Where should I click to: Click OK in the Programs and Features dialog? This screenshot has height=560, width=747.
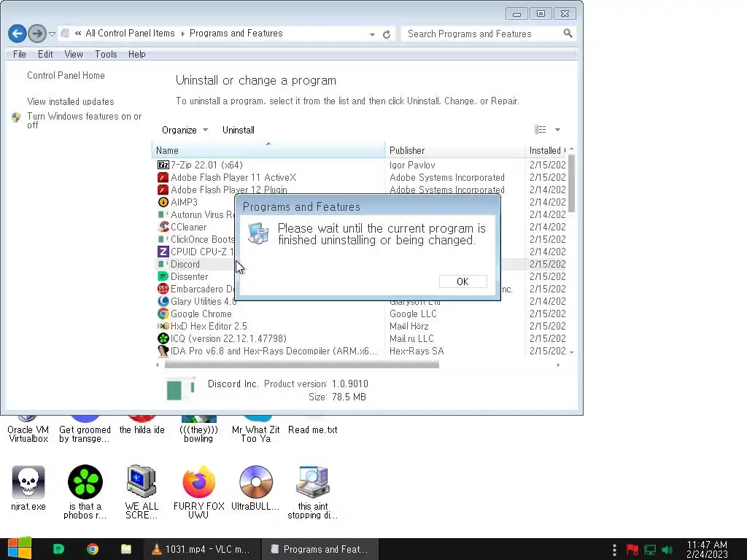point(462,281)
